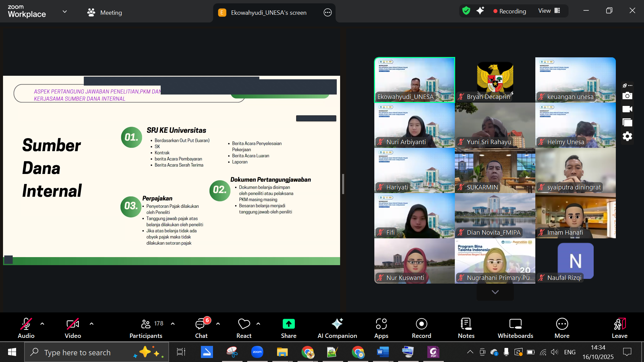Click the encryption shield icon
Screen dimensions: 644x362
coord(466,11)
